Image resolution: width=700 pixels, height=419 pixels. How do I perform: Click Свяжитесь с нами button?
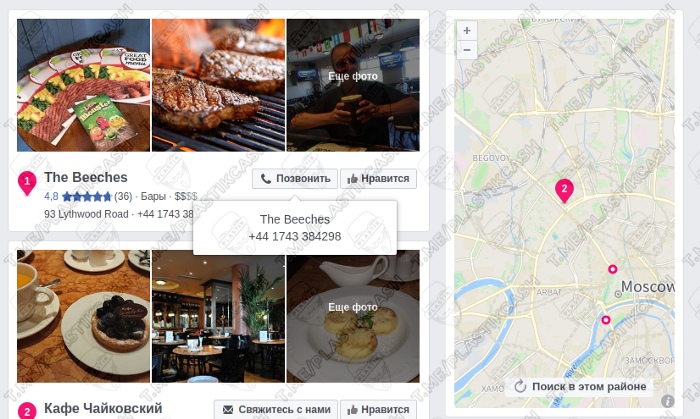[x=275, y=409]
